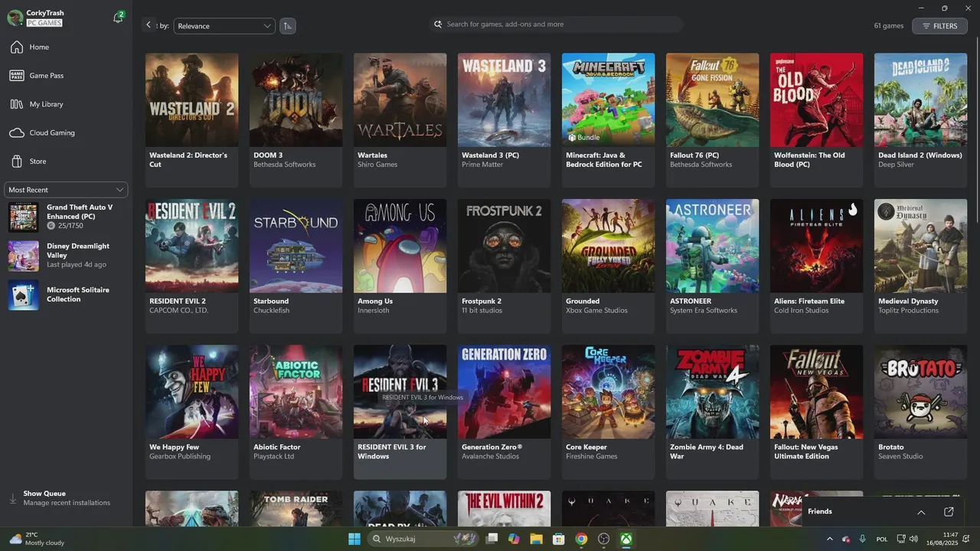Open the Core Keeper tile
Viewport: 980px width, 551px height.
(608, 412)
